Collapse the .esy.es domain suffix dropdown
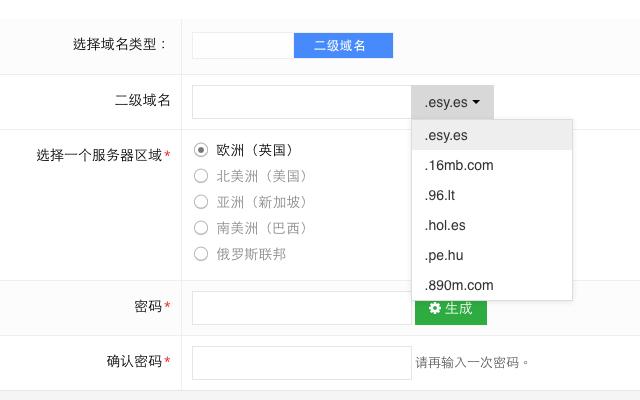 [x=452, y=102]
